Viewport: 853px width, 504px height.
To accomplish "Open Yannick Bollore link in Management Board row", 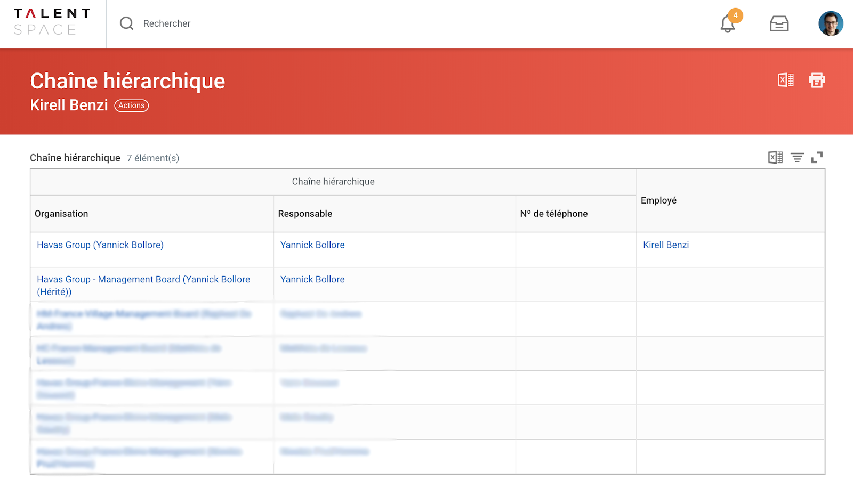I will point(312,279).
